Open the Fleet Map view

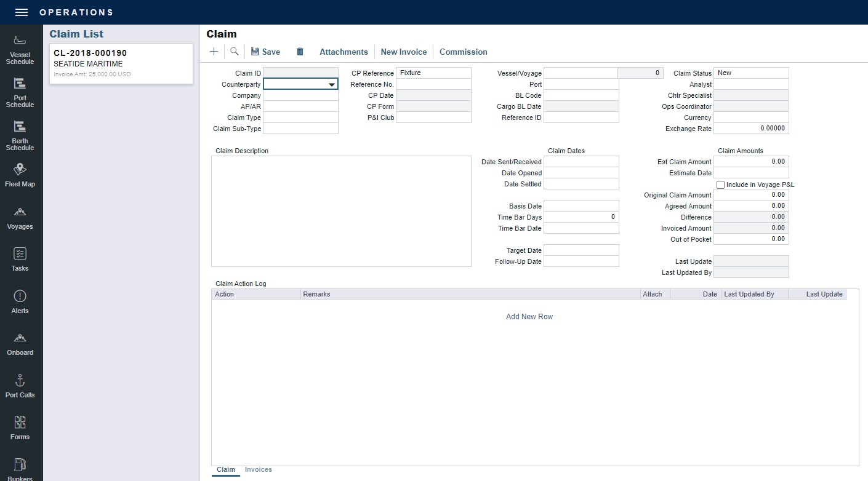[20, 175]
